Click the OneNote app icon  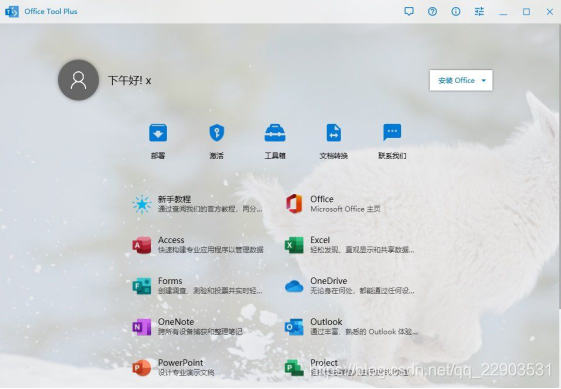tap(142, 326)
